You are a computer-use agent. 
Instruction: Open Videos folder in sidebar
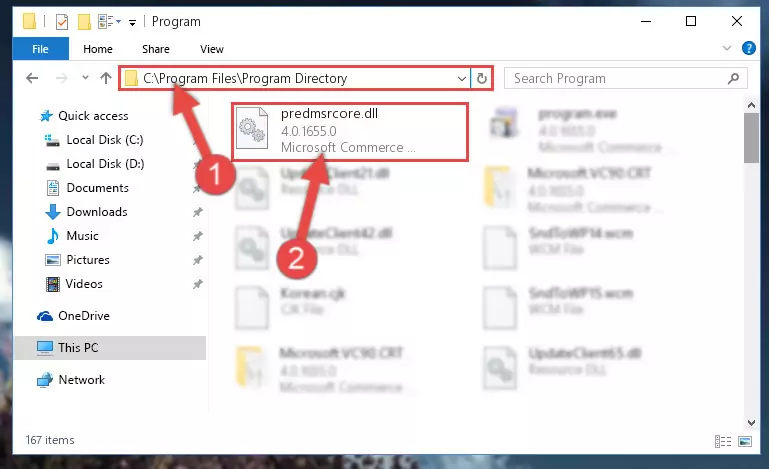click(84, 284)
